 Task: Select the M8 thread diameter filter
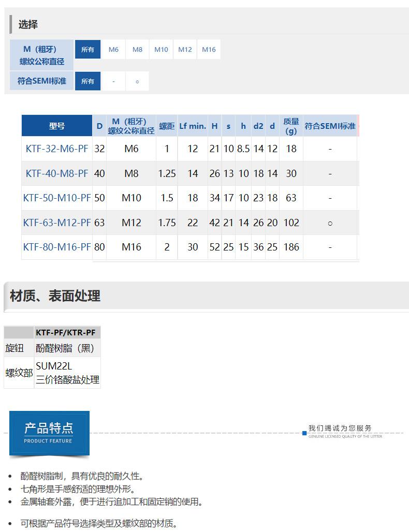tap(137, 50)
